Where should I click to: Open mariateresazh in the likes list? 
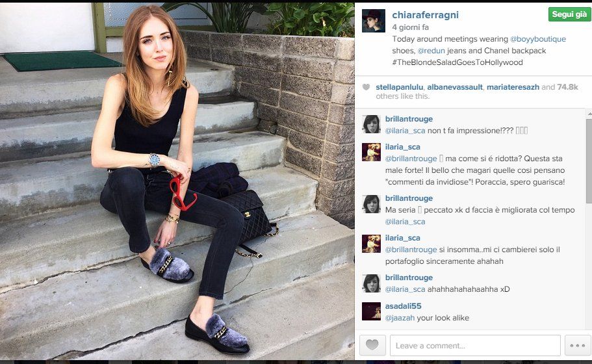[513, 87]
